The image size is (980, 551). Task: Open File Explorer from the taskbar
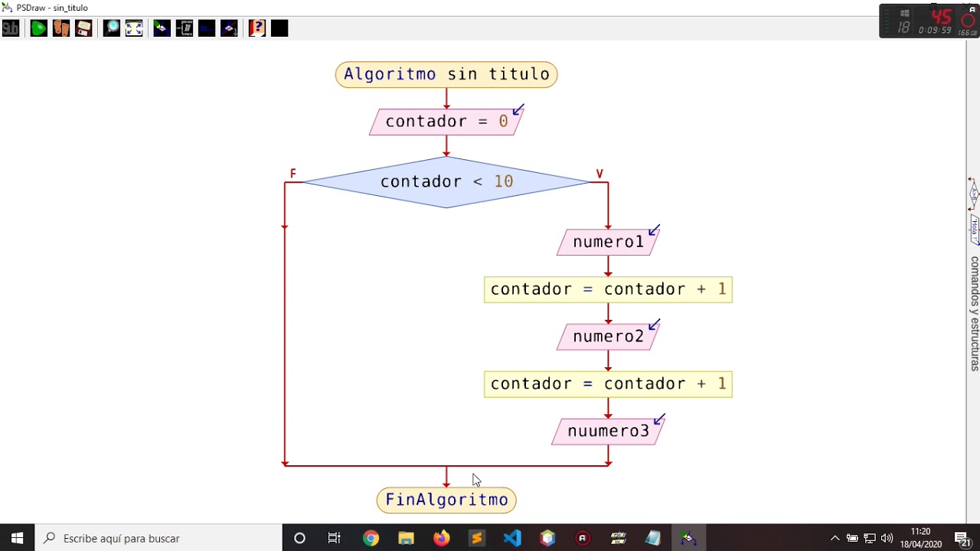[406, 538]
